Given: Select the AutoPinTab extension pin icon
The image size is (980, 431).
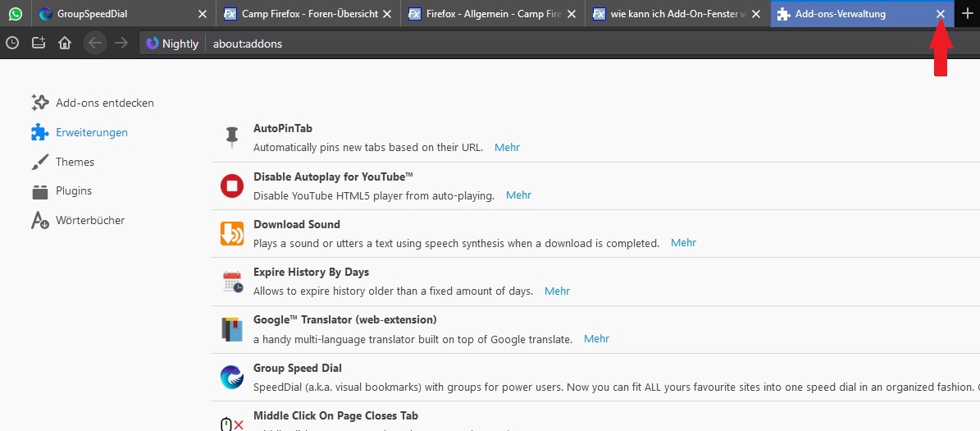Looking at the screenshot, I should pyautogui.click(x=232, y=138).
